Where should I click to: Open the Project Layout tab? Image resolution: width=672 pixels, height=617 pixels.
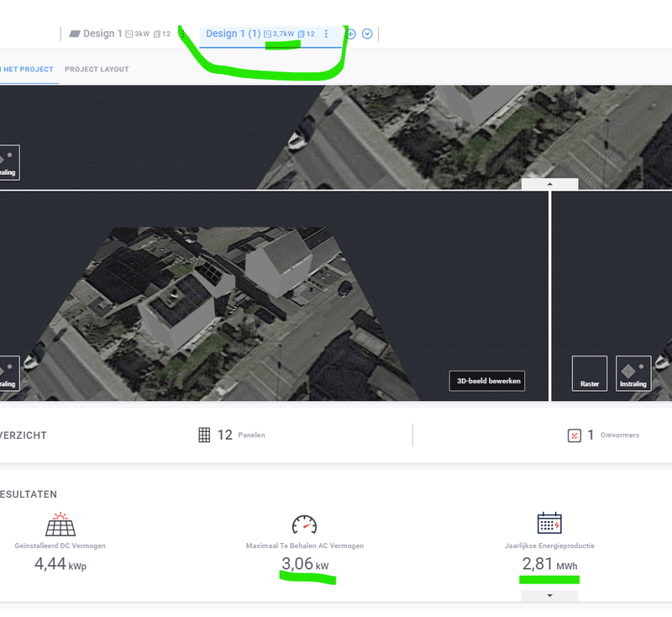point(97,70)
